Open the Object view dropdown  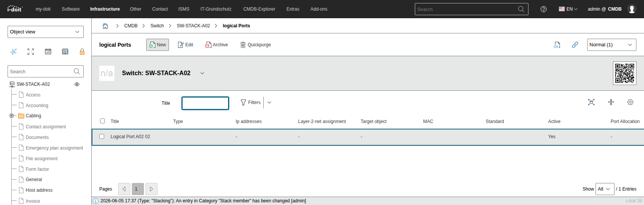point(45,32)
